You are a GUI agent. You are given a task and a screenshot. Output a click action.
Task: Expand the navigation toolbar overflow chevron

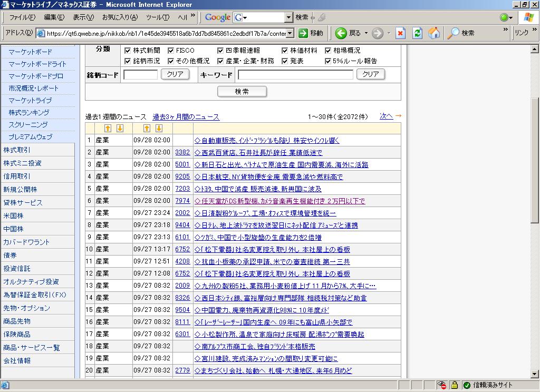point(505,30)
